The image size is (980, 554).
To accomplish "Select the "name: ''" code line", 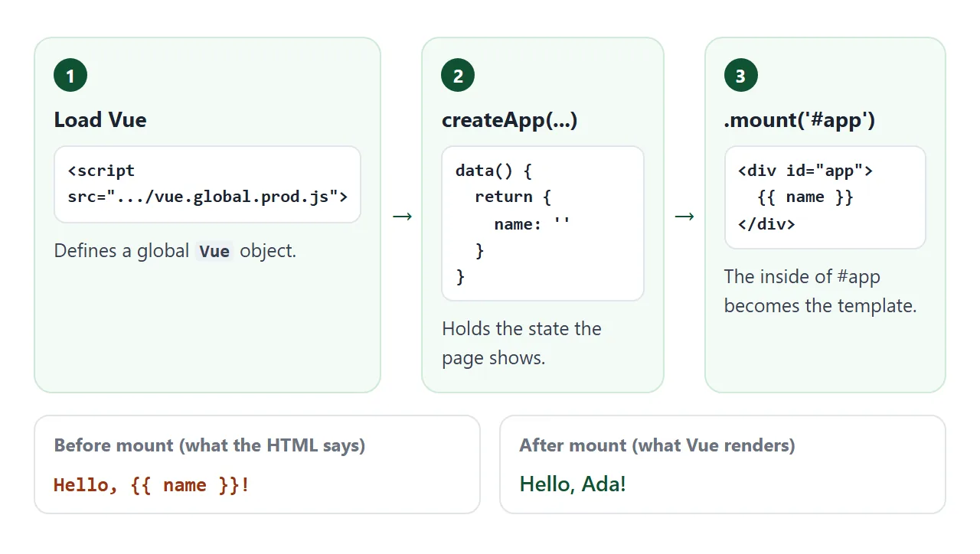I will tap(532, 224).
